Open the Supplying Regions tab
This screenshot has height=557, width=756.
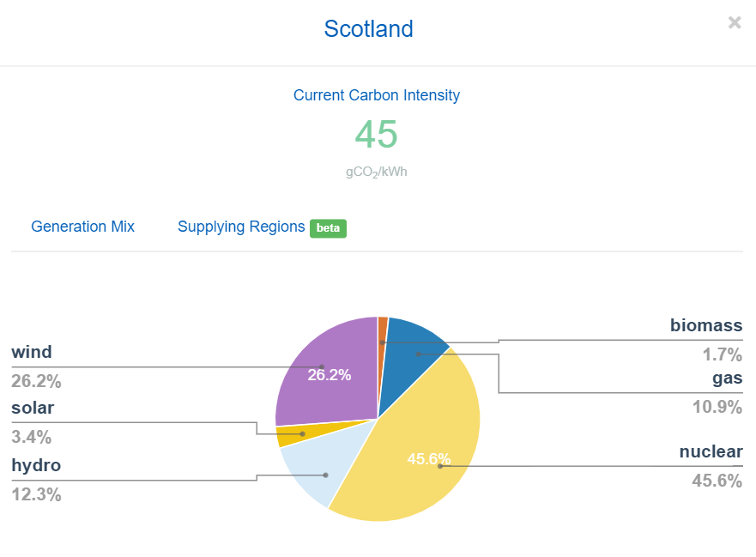pos(241,227)
